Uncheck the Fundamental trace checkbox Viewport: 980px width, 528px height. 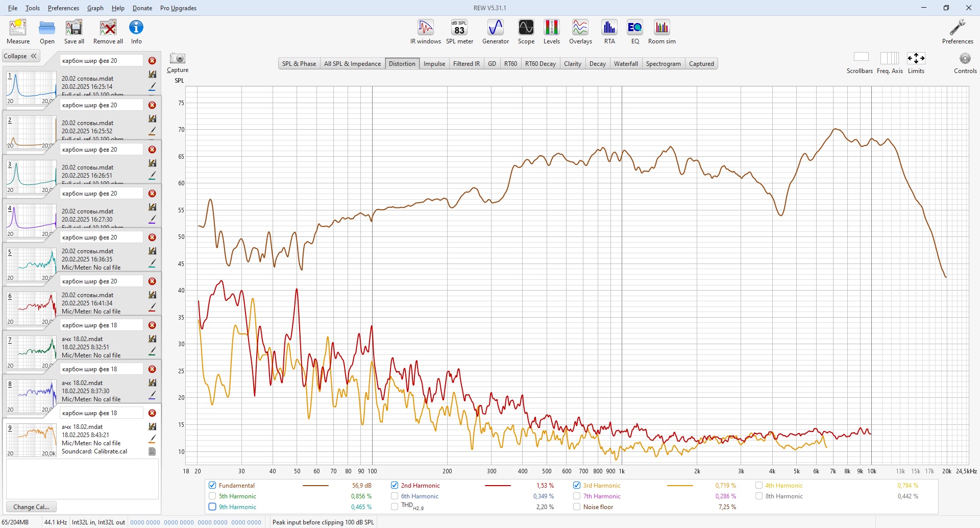tap(212, 486)
